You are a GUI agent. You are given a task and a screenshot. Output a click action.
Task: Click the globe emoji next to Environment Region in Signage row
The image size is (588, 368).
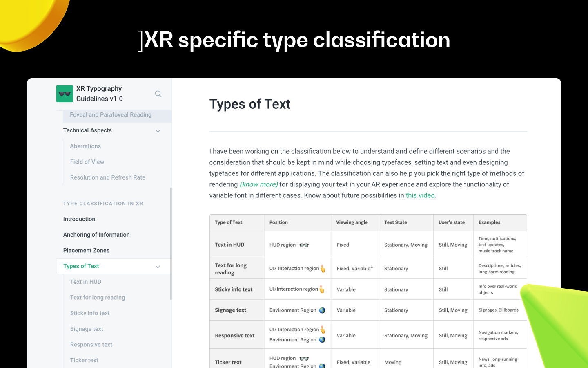pyautogui.click(x=322, y=310)
